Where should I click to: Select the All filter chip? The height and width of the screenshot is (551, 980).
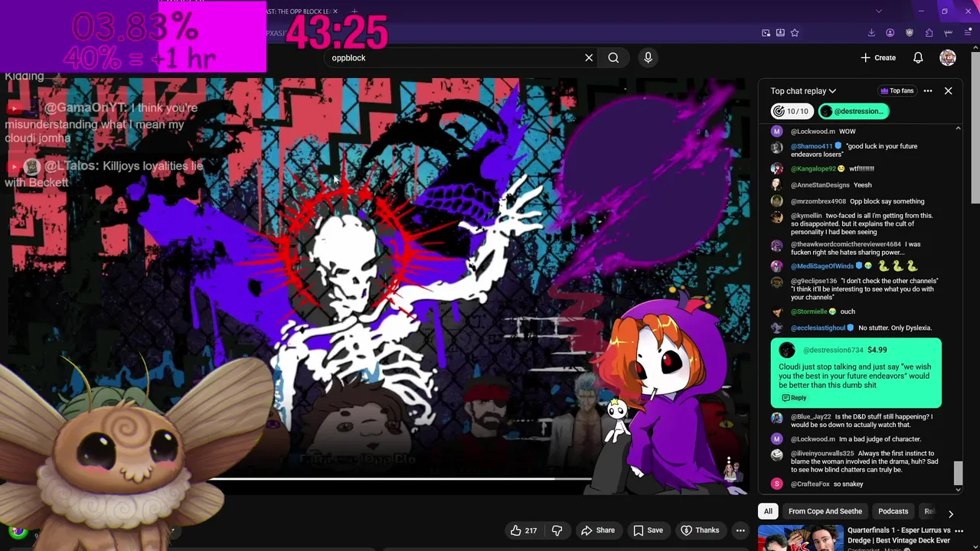pos(768,511)
